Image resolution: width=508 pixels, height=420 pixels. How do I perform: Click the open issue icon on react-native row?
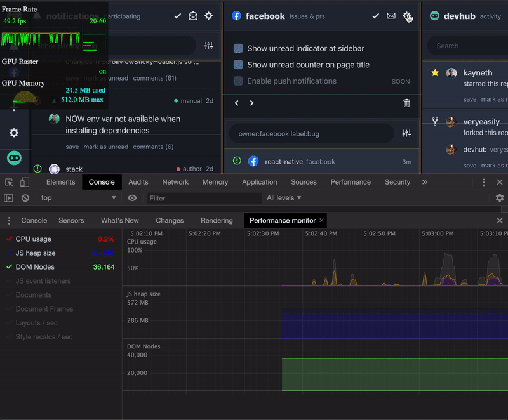coord(237,161)
